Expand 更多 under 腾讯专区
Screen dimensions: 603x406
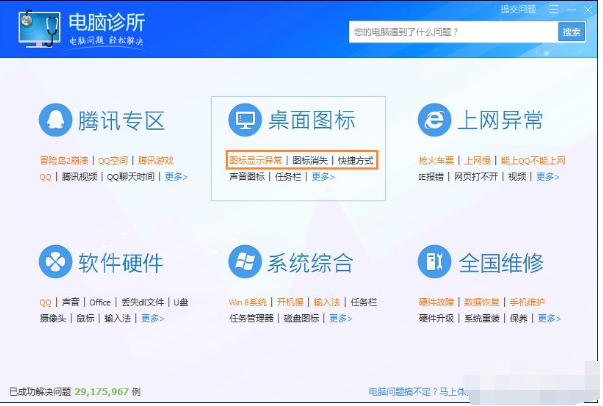(176, 177)
